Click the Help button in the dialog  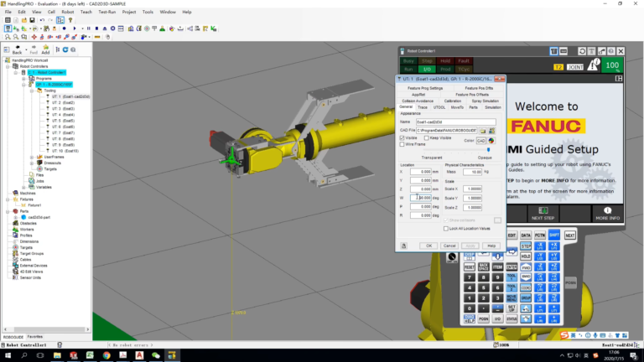(491, 246)
